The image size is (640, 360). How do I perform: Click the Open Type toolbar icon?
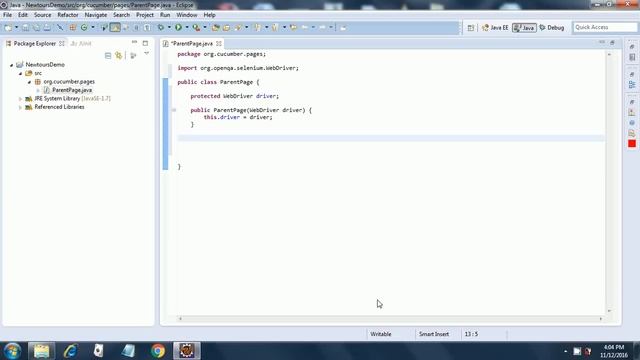216,27
